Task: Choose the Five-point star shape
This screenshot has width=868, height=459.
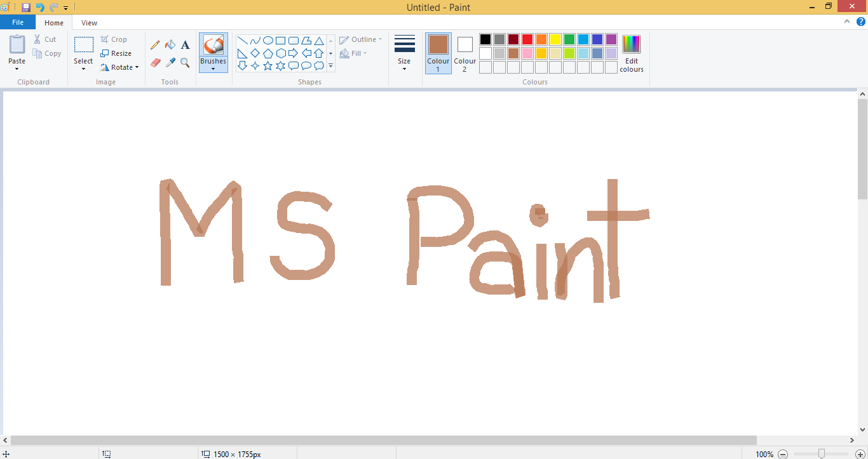Action: (x=268, y=65)
